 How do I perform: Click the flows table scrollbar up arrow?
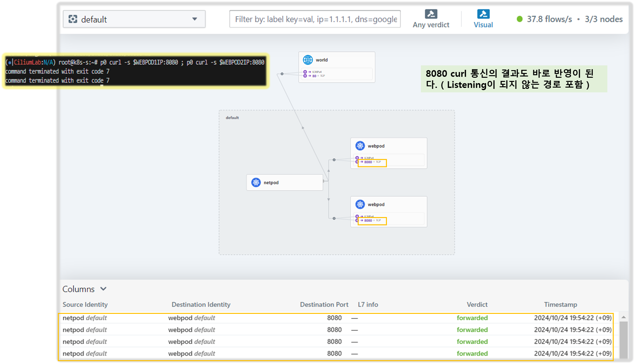point(624,317)
